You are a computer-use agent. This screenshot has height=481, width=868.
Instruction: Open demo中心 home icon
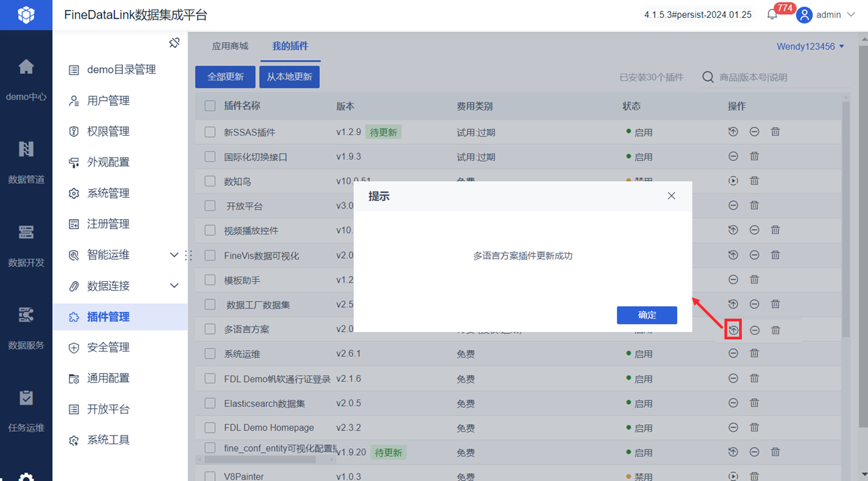[26, 67]
